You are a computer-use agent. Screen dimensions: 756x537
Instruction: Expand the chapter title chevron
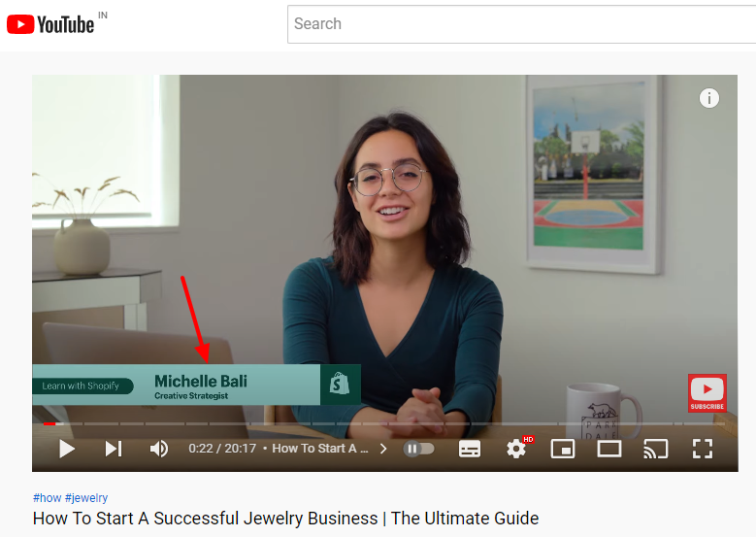[x=383, y=449]
